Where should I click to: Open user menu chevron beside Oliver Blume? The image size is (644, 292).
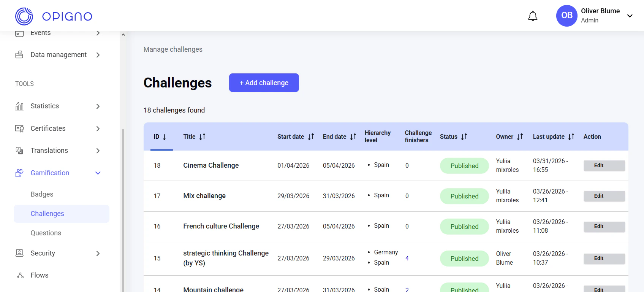630,16
